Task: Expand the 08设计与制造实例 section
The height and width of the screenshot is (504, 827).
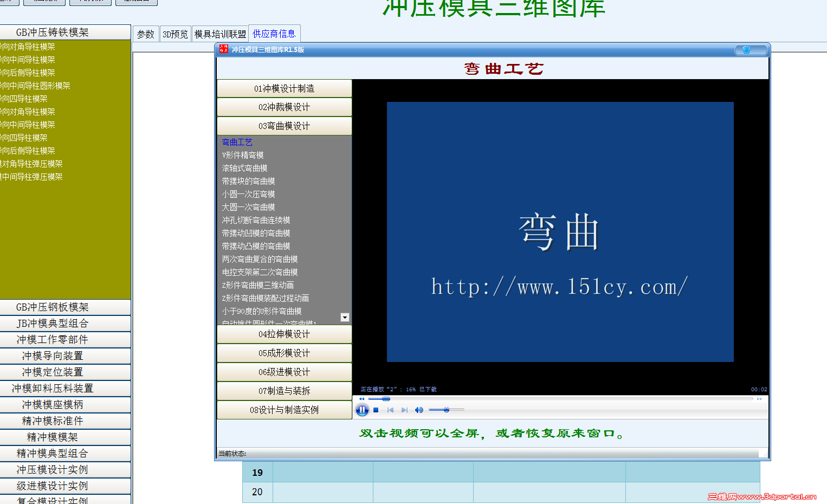Action: (x=285, y=410)
